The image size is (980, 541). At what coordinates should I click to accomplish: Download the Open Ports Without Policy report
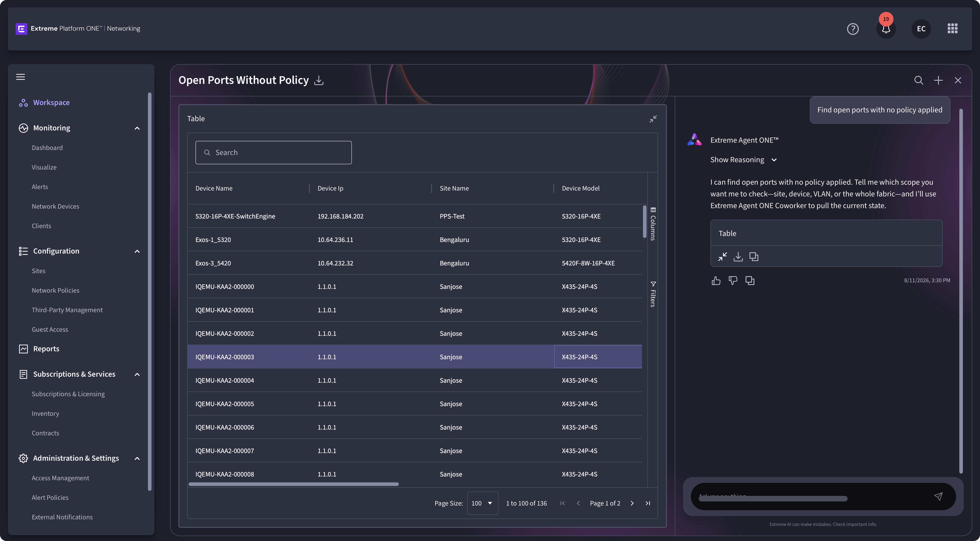click(319, 80)
